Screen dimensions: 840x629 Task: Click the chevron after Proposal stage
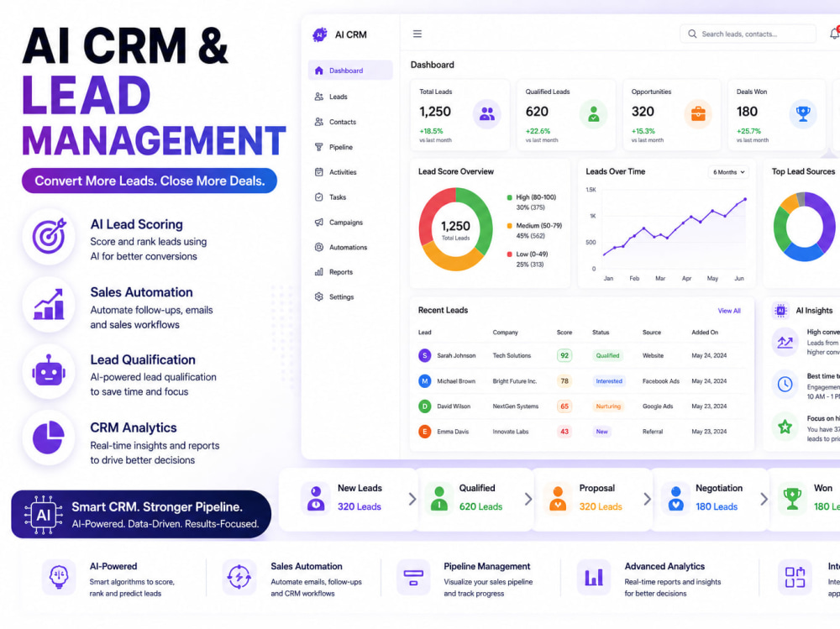pyautogui.click(x=647, y=499)
